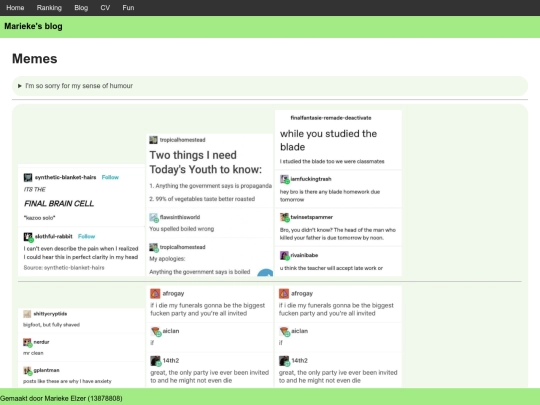Click 14th2 avatar in right meme

tap(284, 361)
